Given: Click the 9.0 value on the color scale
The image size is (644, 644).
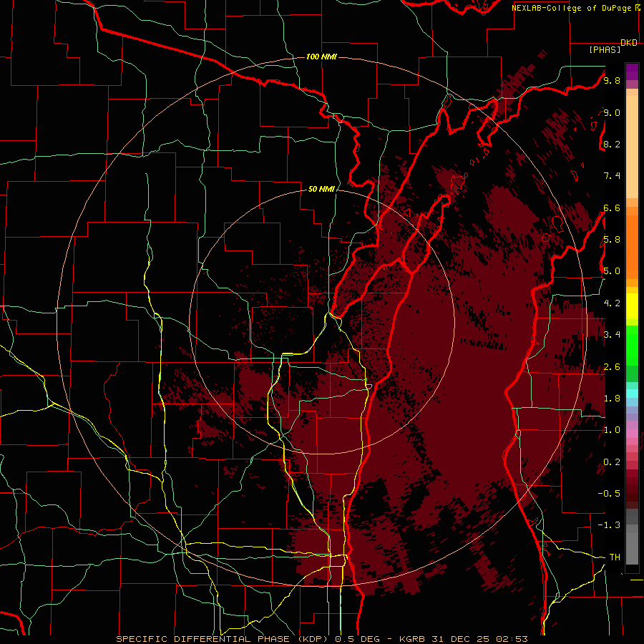Looking at the screenshot, I should [612, 112].
